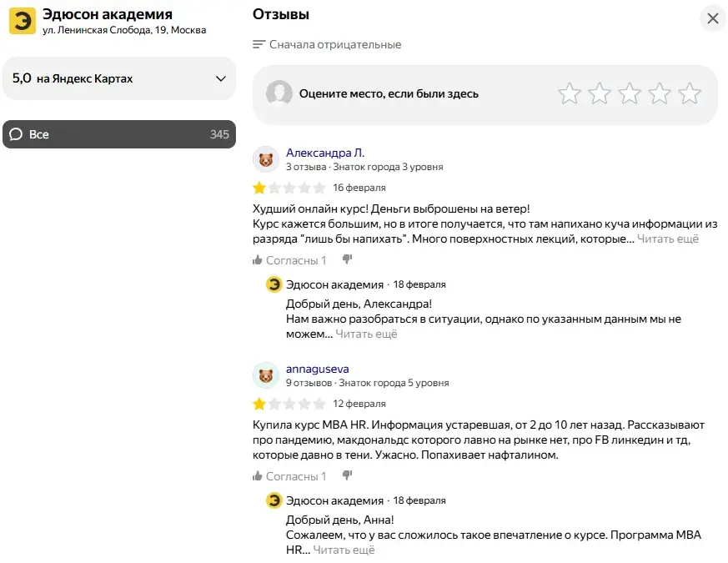Dislike Александра Л.'s review with thumbs down
728x563 pixels.
click(347, 259)
